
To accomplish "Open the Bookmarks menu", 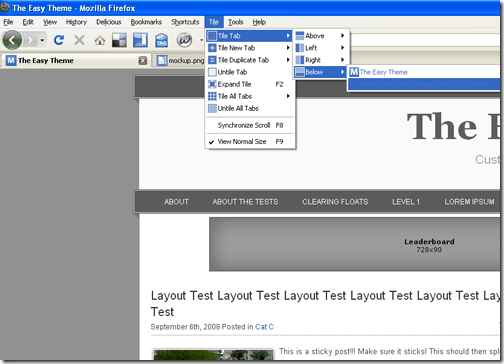I will coord(146,22).
